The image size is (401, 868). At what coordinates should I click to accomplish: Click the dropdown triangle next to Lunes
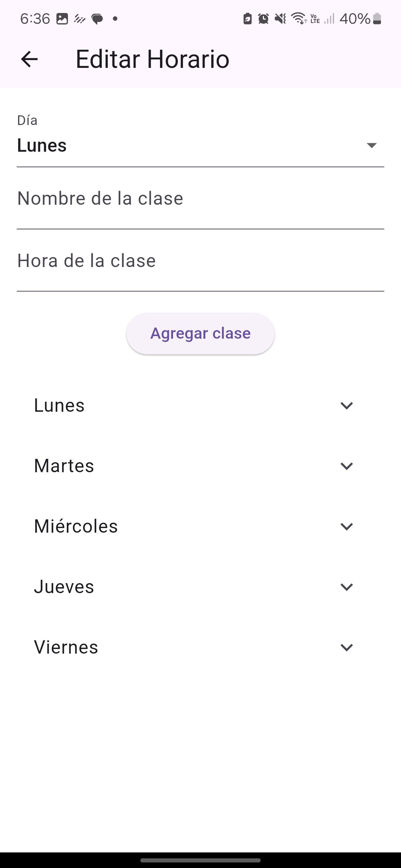372,145
